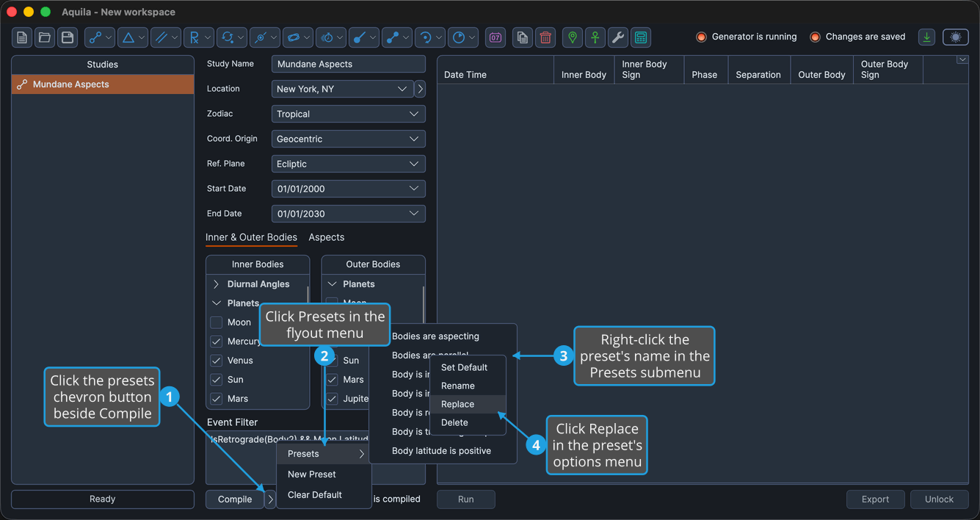Click the presets chevron beside Compile

[270, 499]
